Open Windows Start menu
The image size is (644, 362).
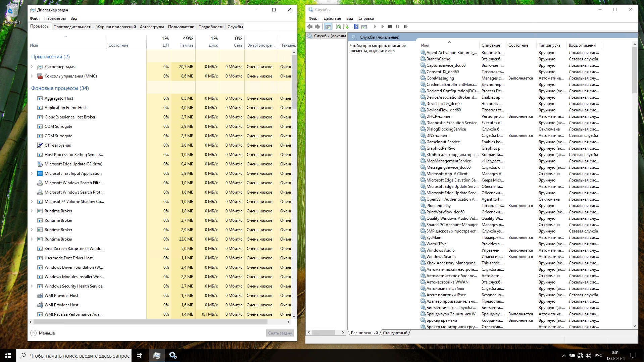(x=8, y=355)
